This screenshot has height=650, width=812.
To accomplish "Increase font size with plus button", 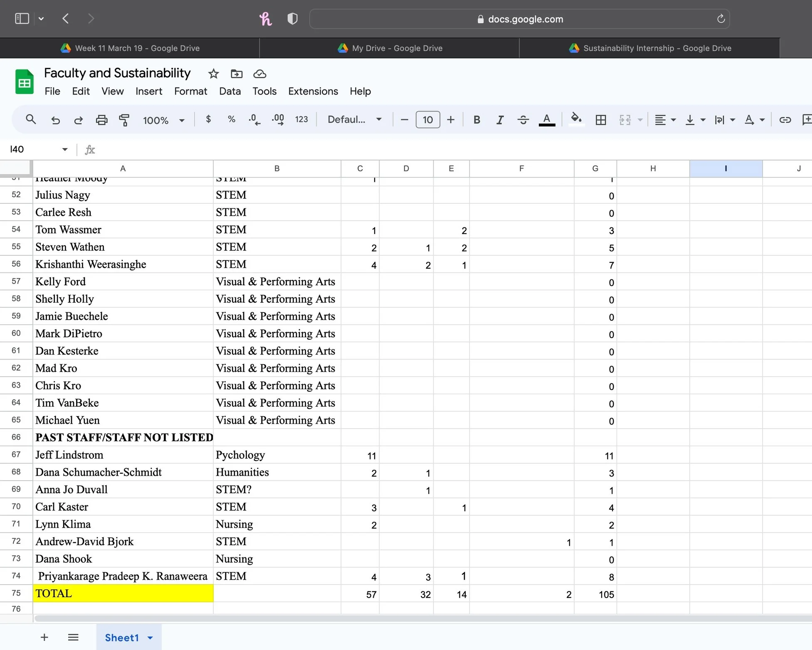I will (451, 120).
